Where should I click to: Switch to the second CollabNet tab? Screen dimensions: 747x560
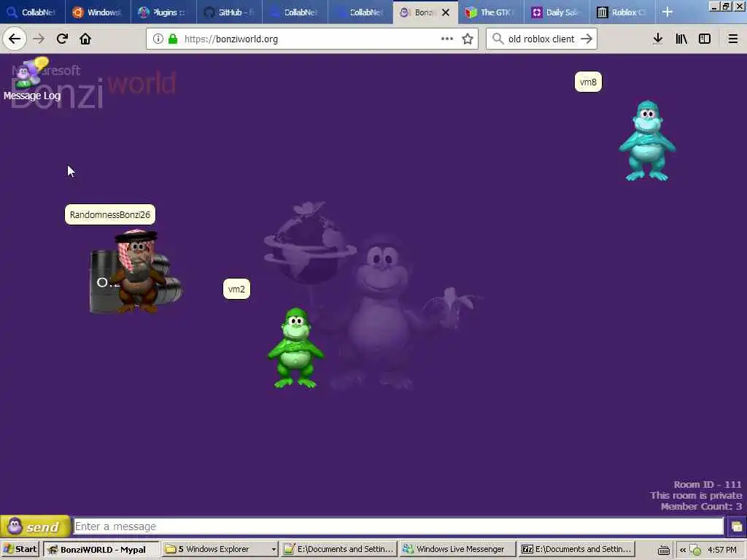[295, 12]
